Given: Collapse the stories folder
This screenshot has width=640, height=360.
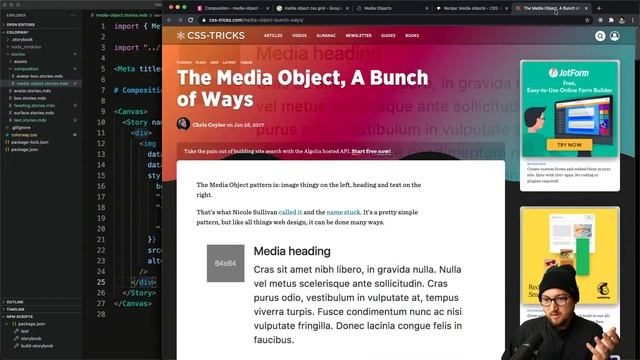Looking at the screenshot, I should [41, 54].
